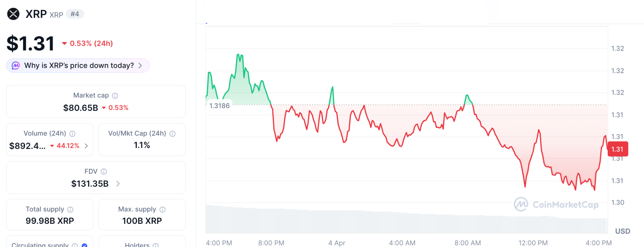The image size is (644, 247).
Task: Expand the Volume (24h) details chevron
Action: (86, 146)
